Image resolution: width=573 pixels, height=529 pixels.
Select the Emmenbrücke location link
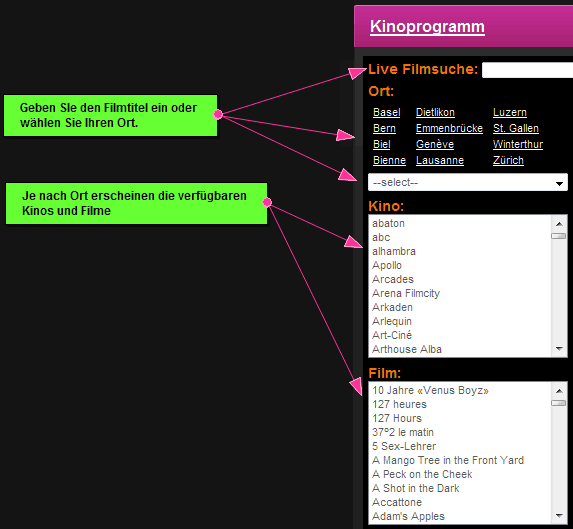click(x=449, y=128)
